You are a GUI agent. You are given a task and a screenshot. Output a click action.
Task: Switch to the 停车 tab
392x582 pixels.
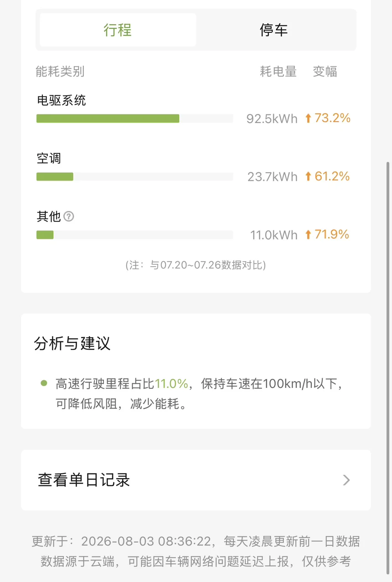(x=274, y=30)
